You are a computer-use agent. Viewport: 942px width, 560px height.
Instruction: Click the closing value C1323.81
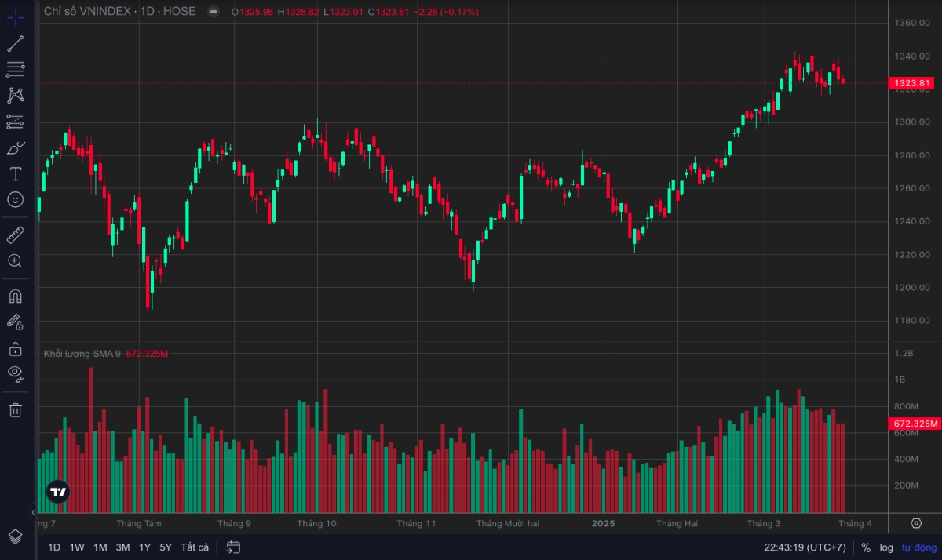[x=389, y=12]
